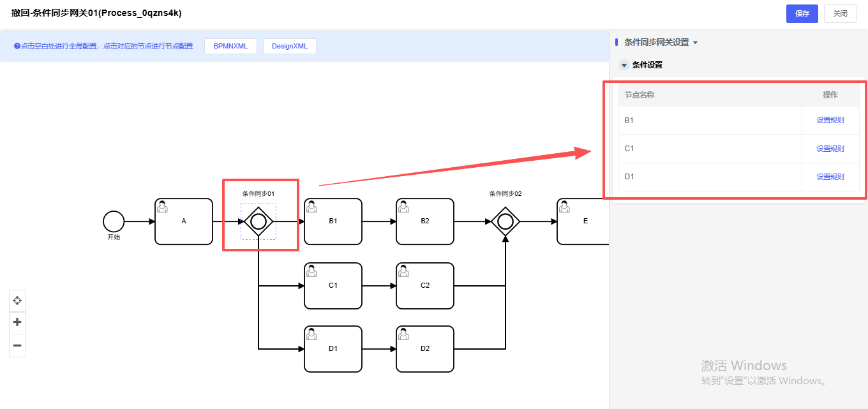Screen dimensions: 868x409
Task: Select user task node A
Action: tap(184, 221)
